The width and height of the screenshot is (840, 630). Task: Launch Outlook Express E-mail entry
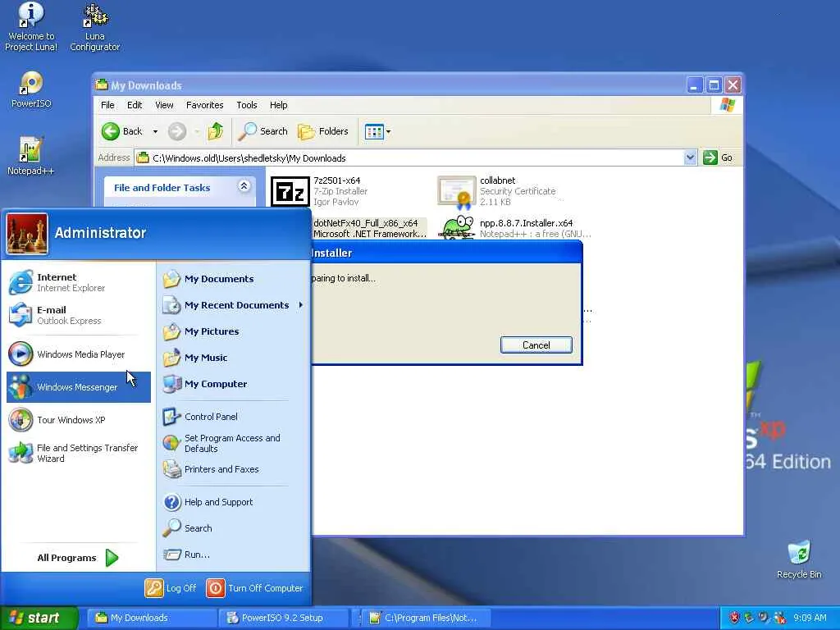pos(79,315)
